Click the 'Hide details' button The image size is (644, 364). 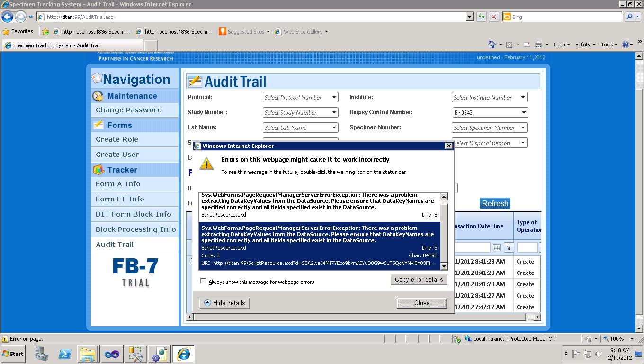tap(225, 303)
